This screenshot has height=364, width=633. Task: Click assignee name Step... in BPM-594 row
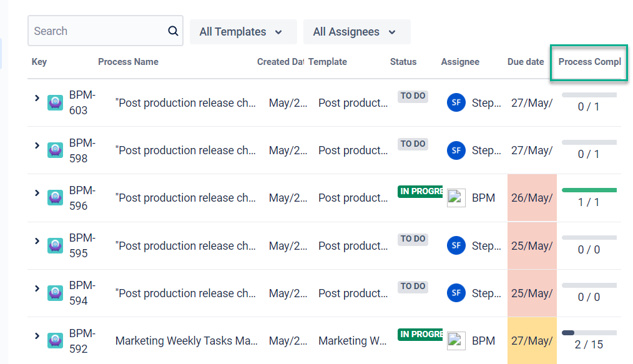[x=486, y=293]
